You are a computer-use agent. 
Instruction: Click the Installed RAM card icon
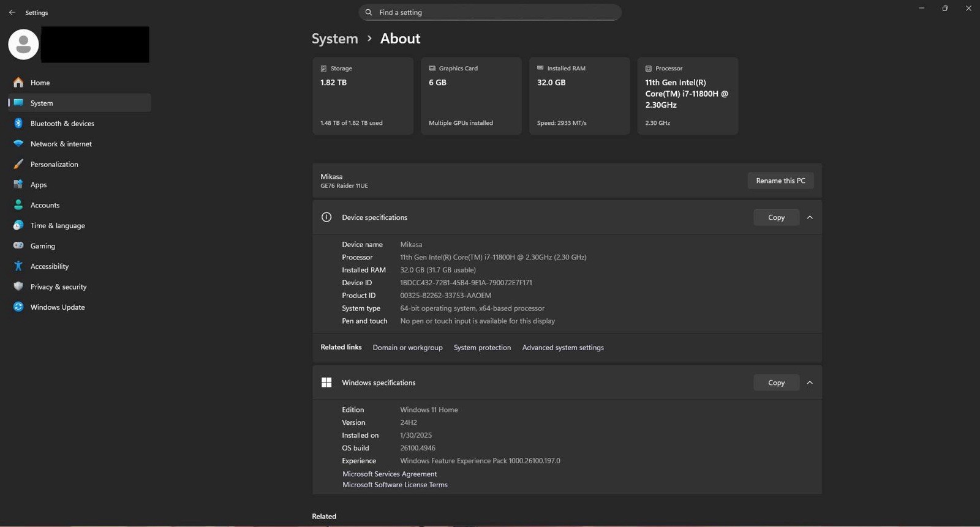coord(540,68)
